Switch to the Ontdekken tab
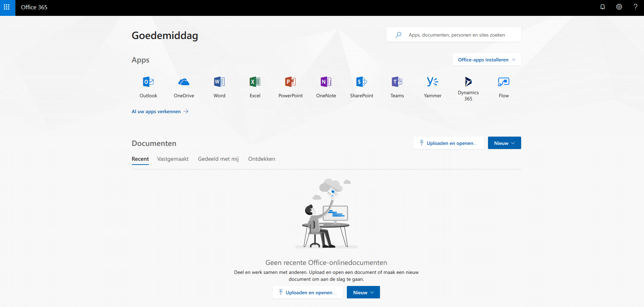 262,159
